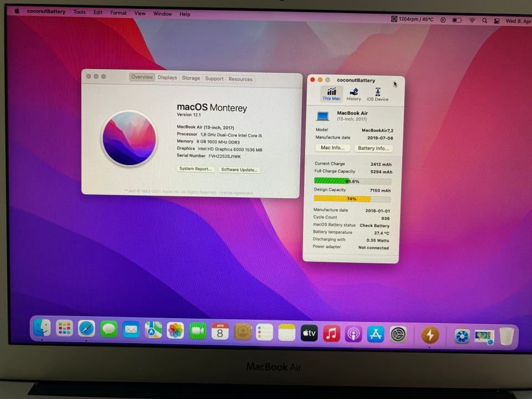Open the Help menu
This screenshot has height=399, width=532.
(x=185, y=14)
